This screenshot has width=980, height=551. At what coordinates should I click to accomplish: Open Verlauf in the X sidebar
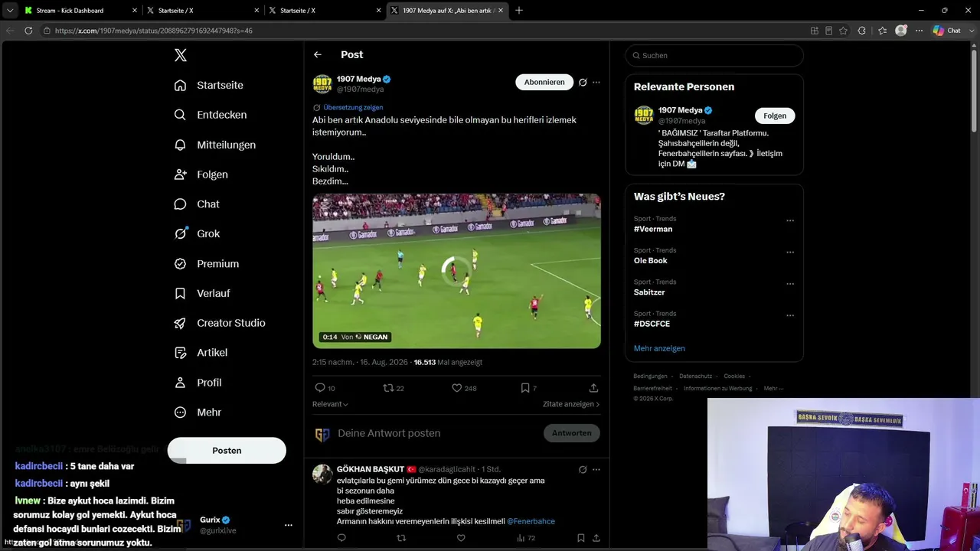coord(203,293)
